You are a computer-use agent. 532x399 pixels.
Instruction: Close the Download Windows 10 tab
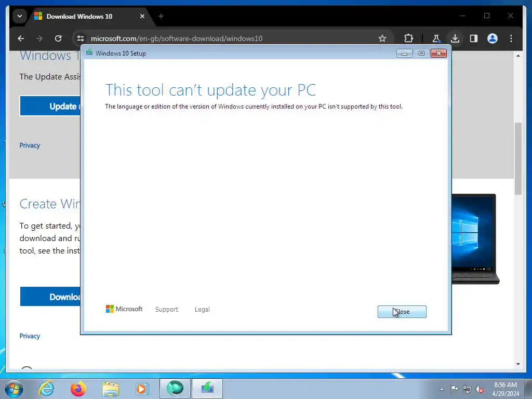click(x=142, y=16)
